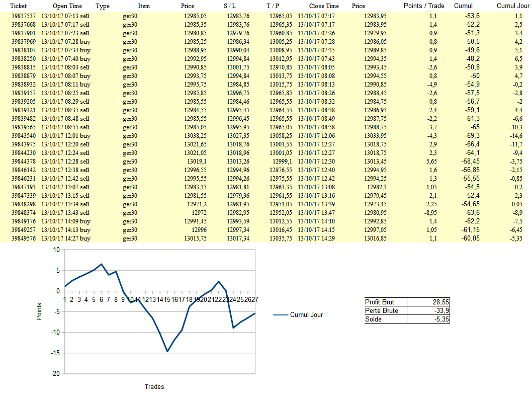
Task: Click the Points axis title on chart
Action: coord(39,311)
